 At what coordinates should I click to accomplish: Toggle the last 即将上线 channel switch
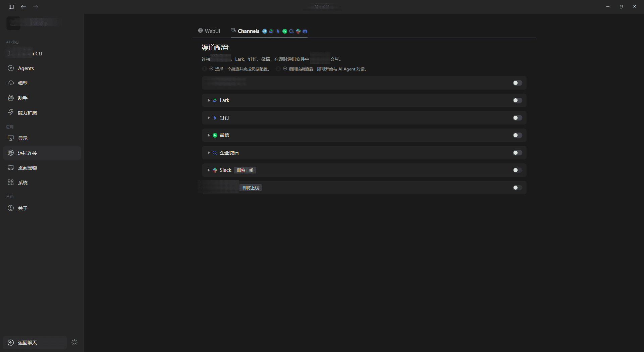[518, 188]
